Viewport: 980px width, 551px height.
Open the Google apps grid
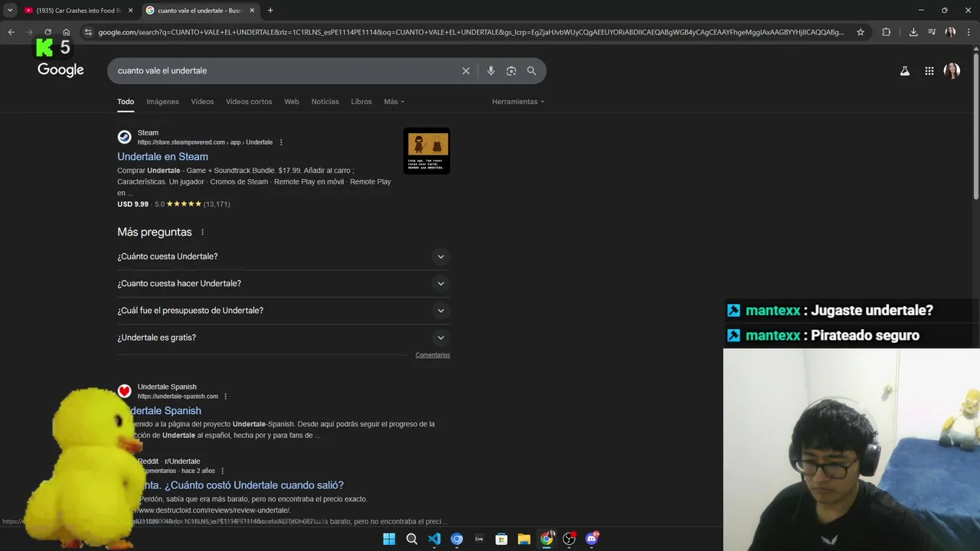(929, 70)
